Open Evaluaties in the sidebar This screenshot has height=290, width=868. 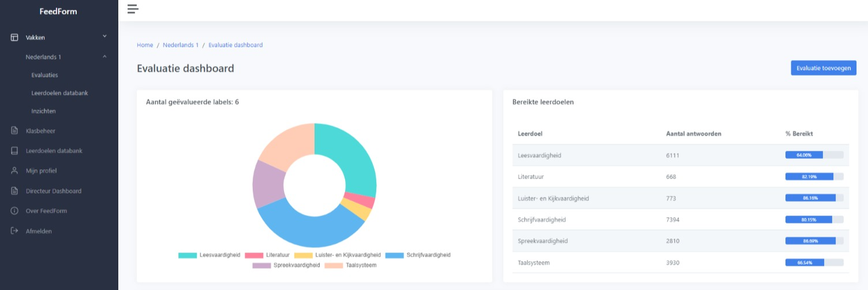tap(44, 75)
